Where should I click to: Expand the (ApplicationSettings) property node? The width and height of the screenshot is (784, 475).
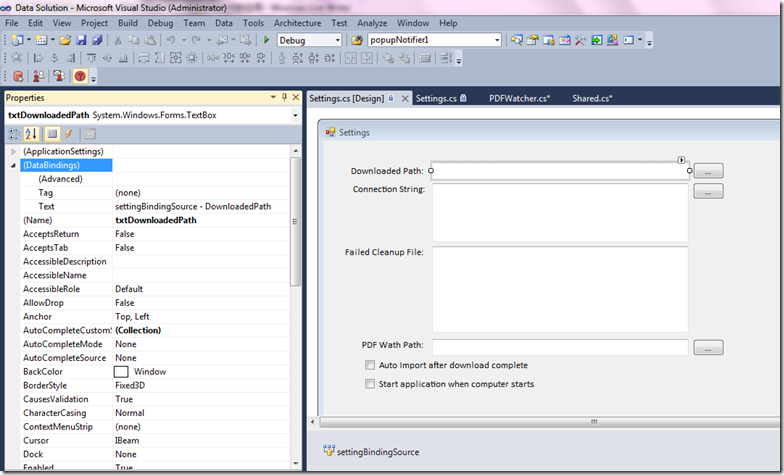(14, 152)
